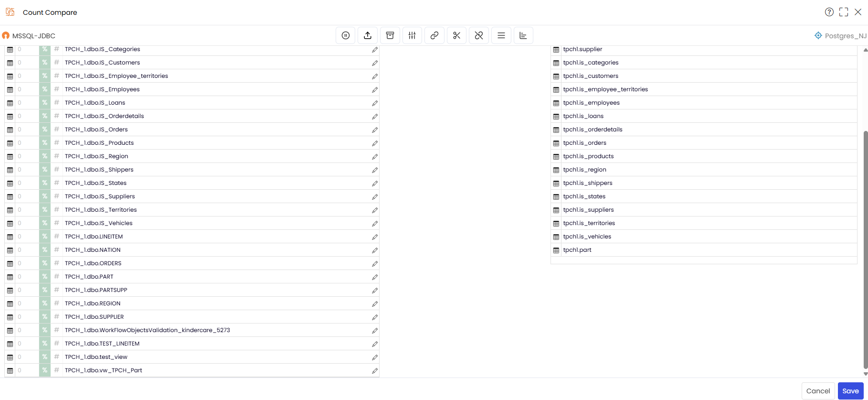Click the pencil icon for TPCH_1.dbo.test_view

[x=375, y=357]
